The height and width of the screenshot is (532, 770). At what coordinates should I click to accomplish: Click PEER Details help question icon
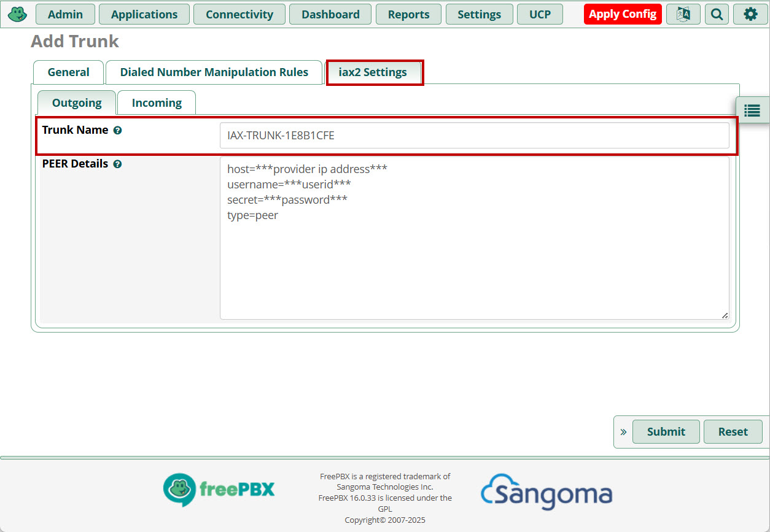[117, 164]
